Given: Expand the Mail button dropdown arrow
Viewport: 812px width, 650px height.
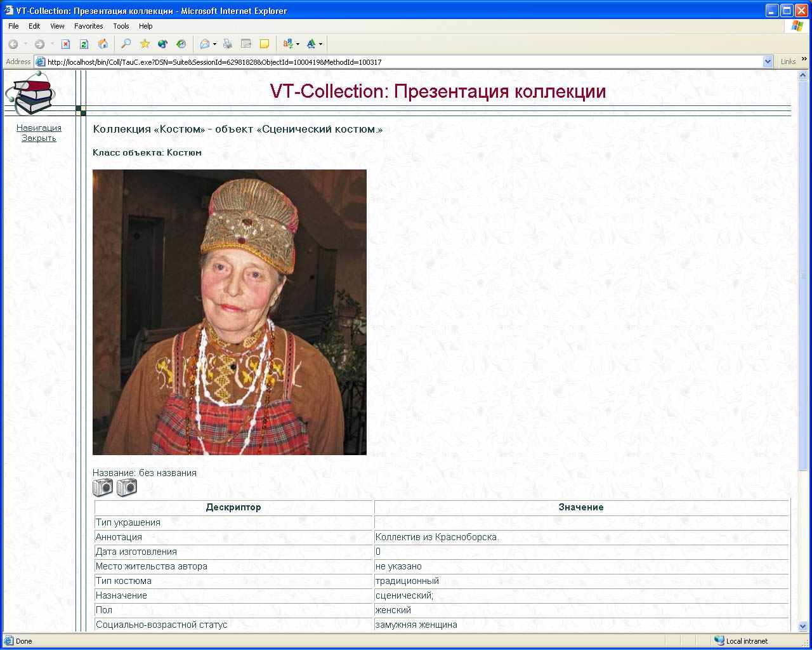Looking at the screenshot, I should (214, 44).
